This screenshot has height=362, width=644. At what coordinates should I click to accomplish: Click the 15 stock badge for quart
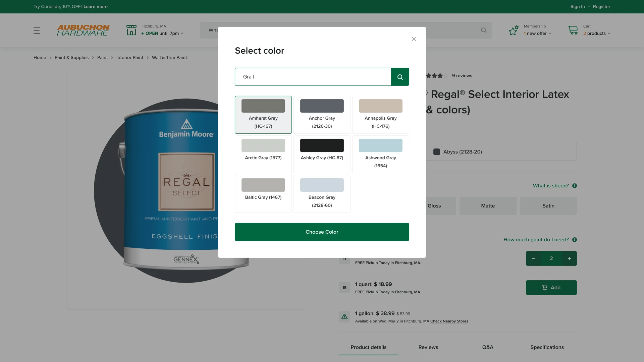click(344, 288)
